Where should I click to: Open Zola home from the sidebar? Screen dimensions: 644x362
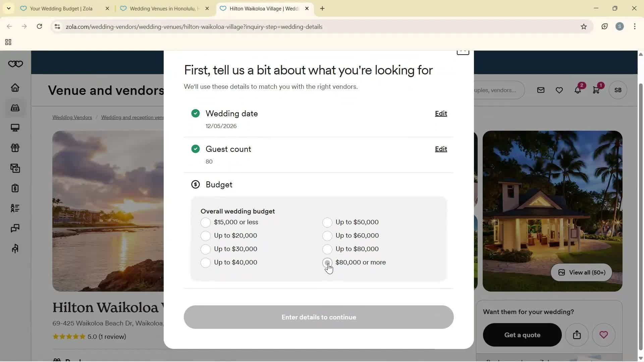tap(15, 87)
